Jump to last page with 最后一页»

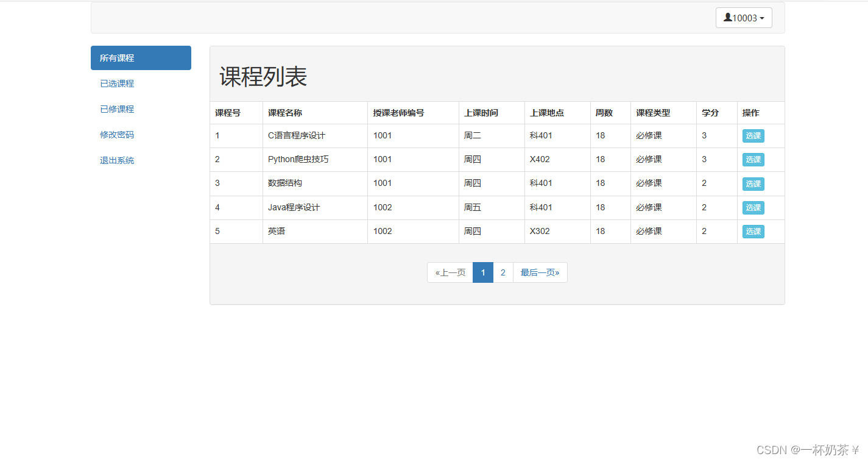click(540, 272)
